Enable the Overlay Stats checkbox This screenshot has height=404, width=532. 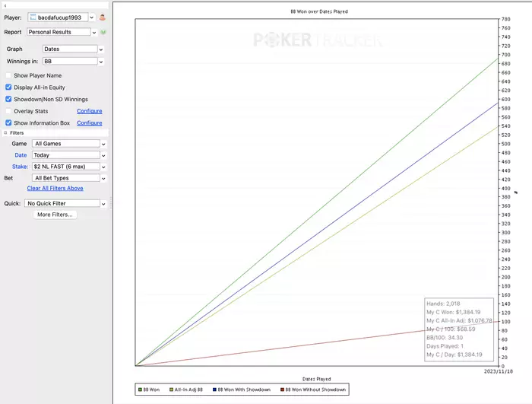[x=8, y=111]
